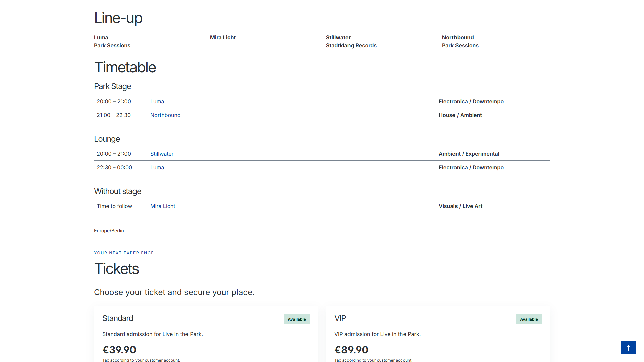Select the Luma name in the Line-up
Screen dimensions: 644x362
point(101,37)
